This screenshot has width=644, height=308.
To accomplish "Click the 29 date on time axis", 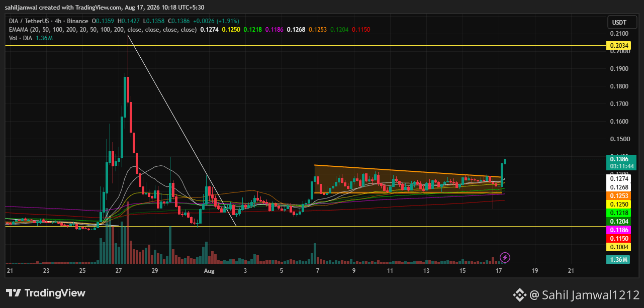I will coord(155,271).
